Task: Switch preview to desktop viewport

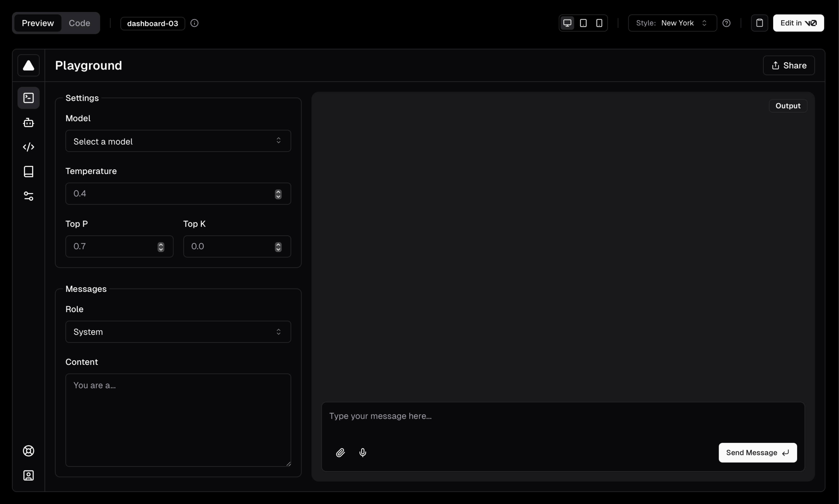Action: [x=567, y=23]
